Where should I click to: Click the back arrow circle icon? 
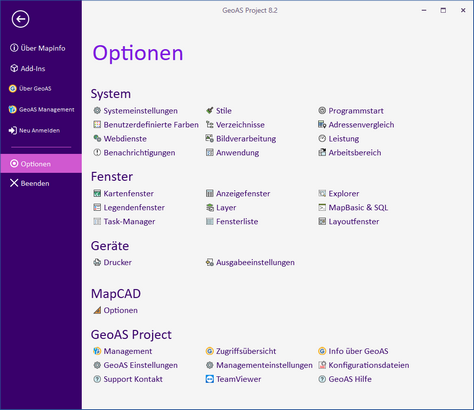pos(20,19)
